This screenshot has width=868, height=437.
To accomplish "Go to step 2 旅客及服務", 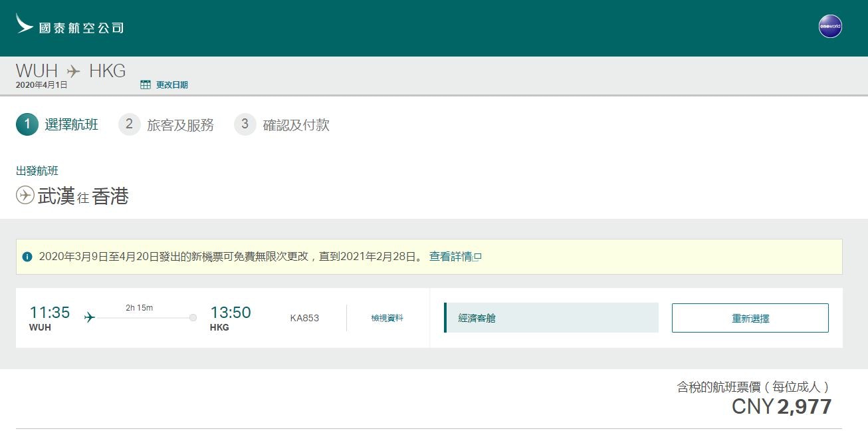I will [166, 124].
